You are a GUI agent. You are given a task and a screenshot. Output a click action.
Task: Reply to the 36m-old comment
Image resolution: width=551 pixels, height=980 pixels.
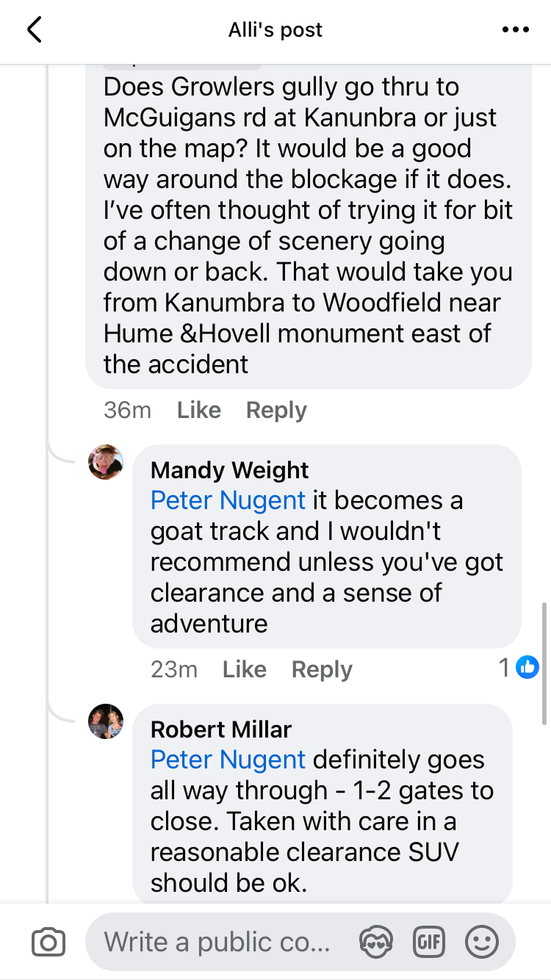276,410
